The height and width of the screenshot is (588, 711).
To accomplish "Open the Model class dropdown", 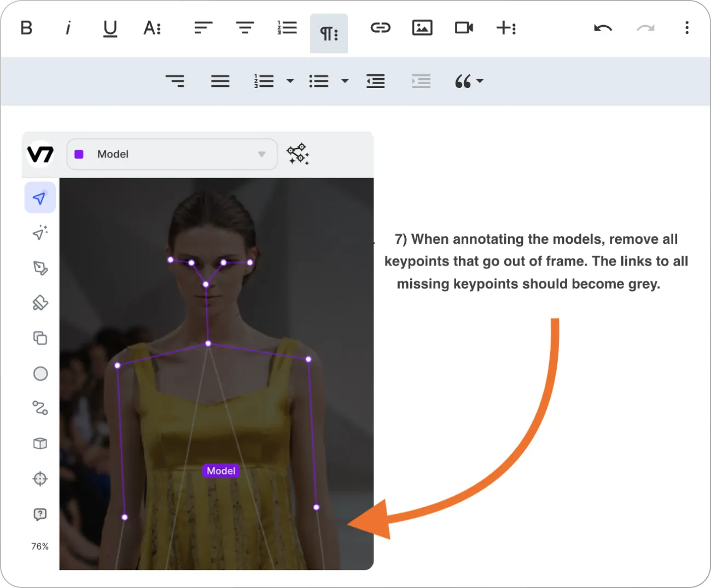I will point(172,154).
